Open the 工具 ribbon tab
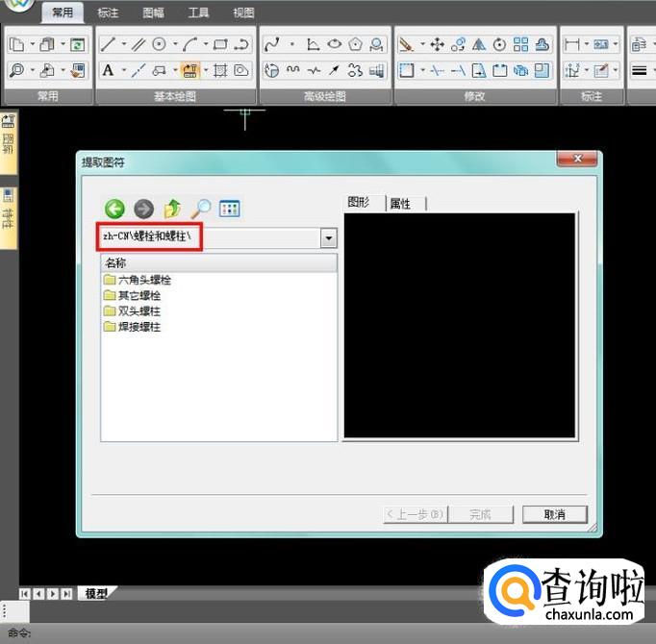The width and height of the screenshot is (656, 644). pos(198,13)
